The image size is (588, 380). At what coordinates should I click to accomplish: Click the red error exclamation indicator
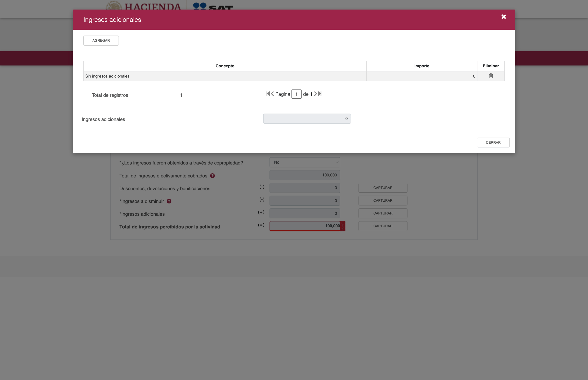coord(343,226)
